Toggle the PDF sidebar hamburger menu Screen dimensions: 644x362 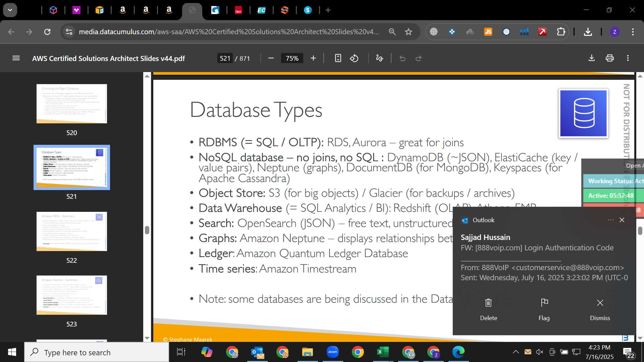click(16, 58)
